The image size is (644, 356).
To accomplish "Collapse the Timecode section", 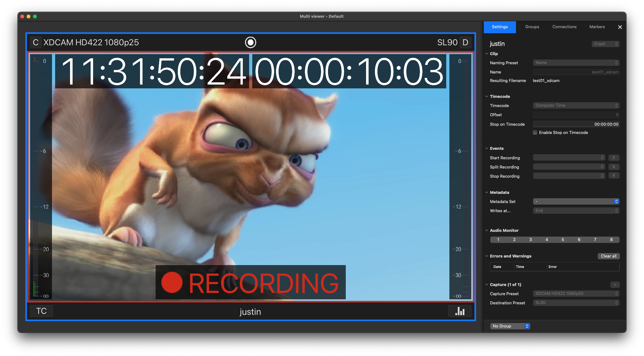I will point(487,97).
